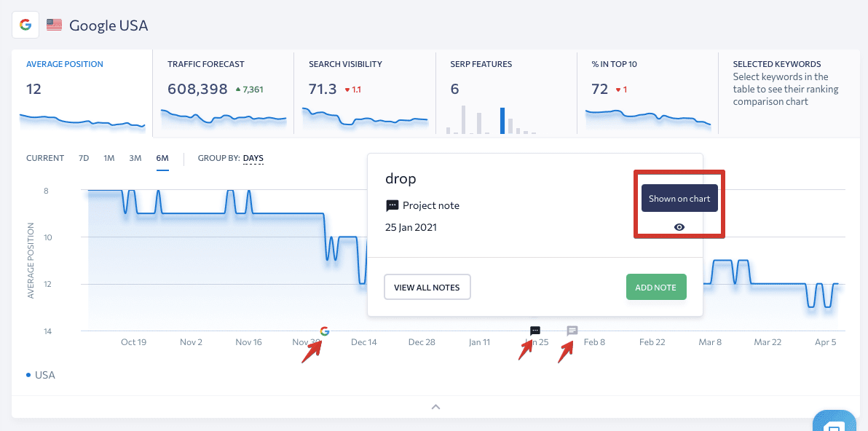
Task: Click the Mar 22 date label on the axis
Action: pyautogui.click(x=768, y=342)
